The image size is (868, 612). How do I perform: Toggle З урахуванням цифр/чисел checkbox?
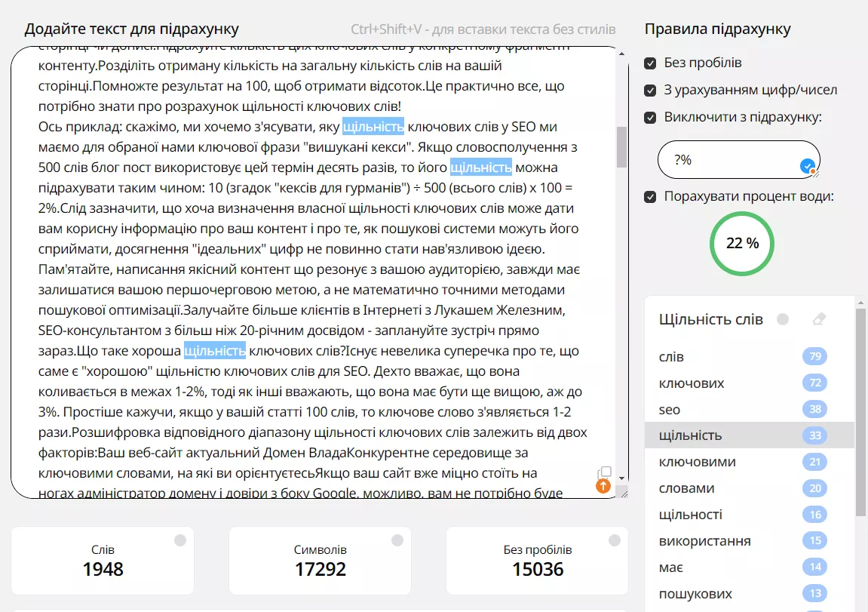click(x=651, y=91)
